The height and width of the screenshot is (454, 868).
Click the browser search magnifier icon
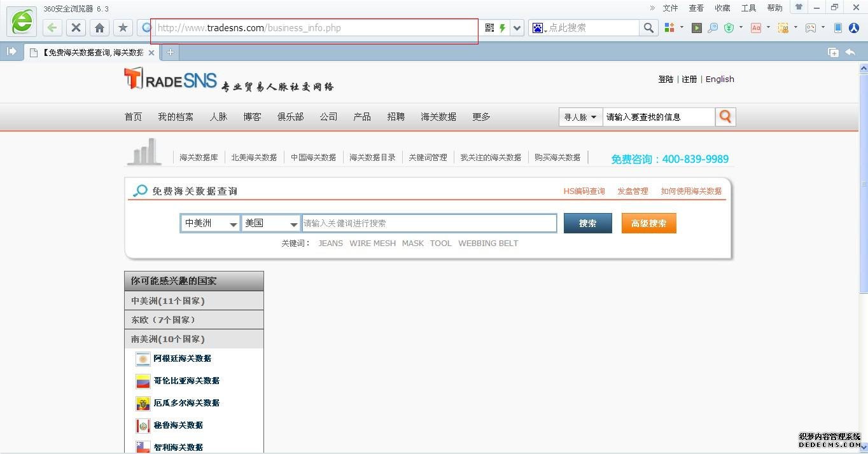(x=648, y=28)
